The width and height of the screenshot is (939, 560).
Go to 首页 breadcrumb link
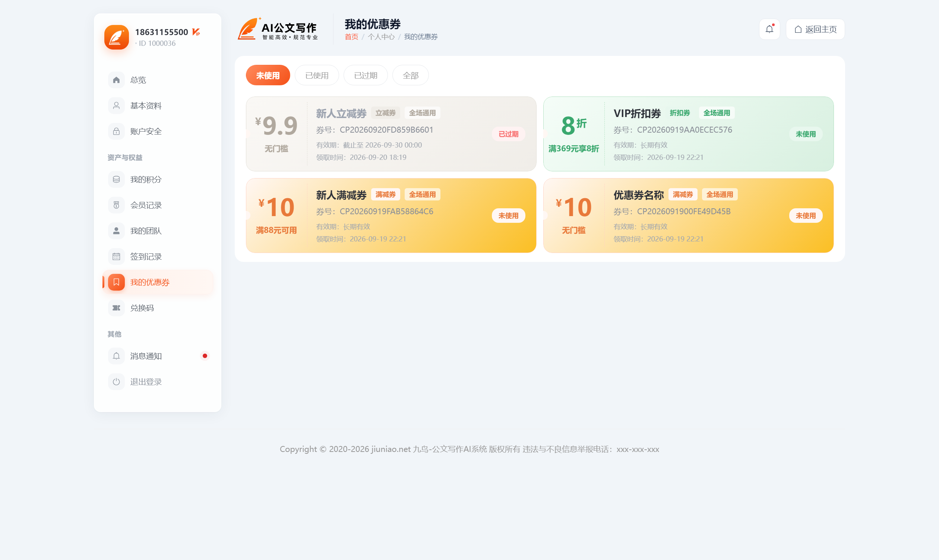(351, 37)
